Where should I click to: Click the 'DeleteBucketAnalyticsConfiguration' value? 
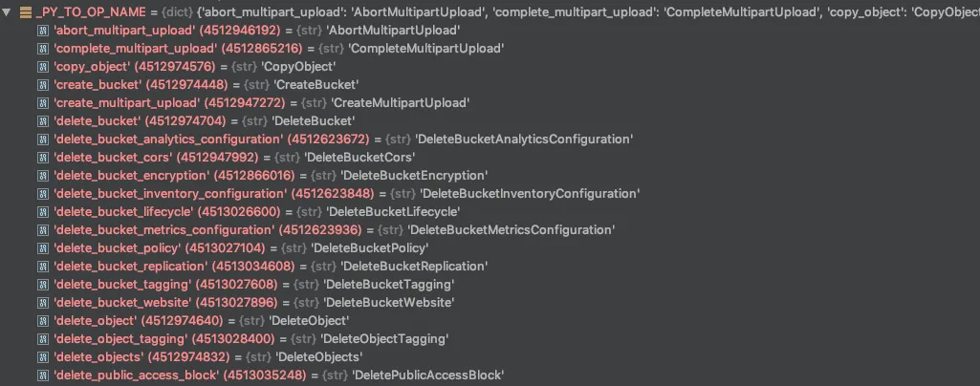click(x=524, y=139)
